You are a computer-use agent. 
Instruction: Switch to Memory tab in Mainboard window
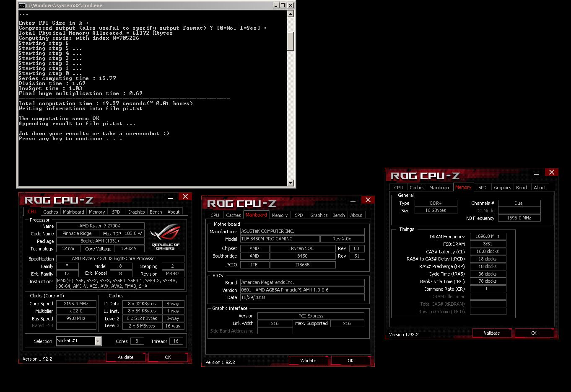(280, 215)
